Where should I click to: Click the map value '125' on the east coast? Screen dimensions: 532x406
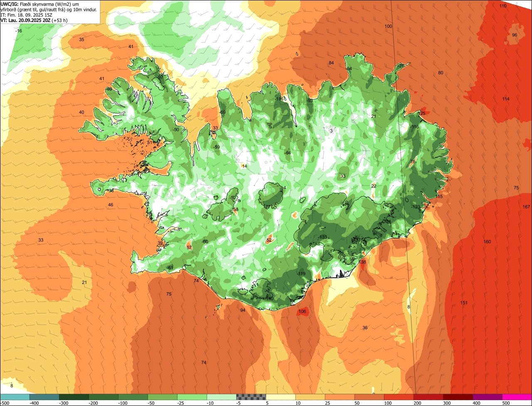(422, 113)
